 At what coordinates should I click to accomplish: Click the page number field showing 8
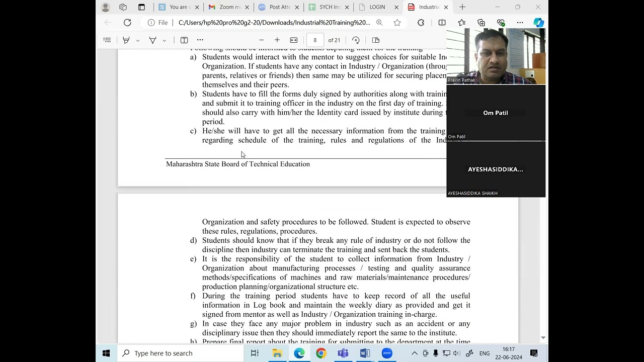point(315,40)
